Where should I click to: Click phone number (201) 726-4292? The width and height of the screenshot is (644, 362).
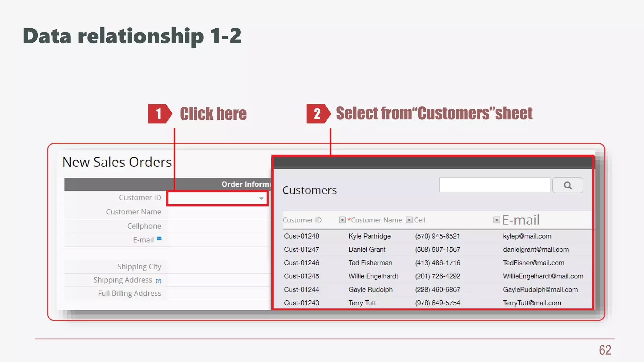tap(437, 276)
